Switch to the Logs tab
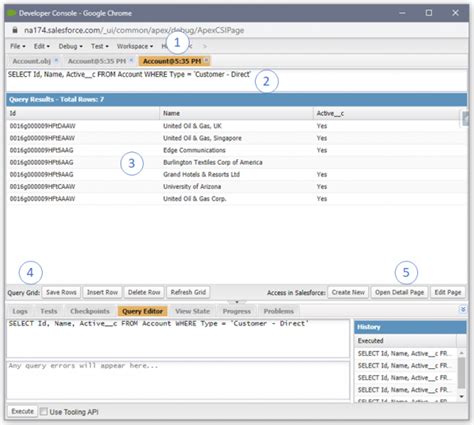This screenshot has height=425, width=474. click(20, 311)
